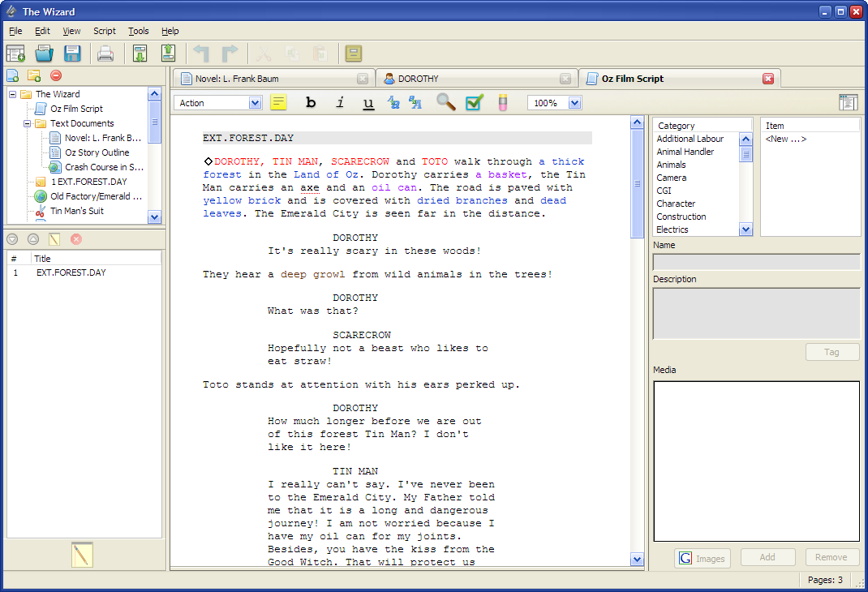This screenshot has height=592, width=868.
Task: Click the green checkmark spell check icon
Action: coord(475,102)
